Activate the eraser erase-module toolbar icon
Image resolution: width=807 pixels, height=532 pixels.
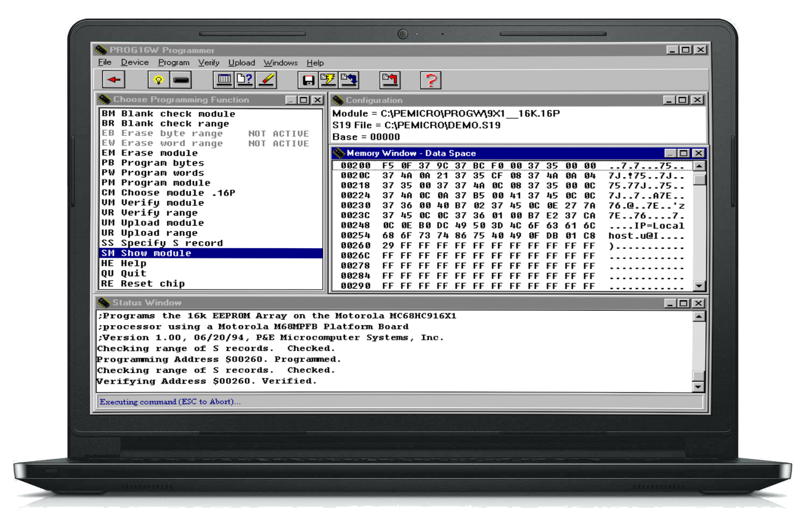(x=265, y=79)
